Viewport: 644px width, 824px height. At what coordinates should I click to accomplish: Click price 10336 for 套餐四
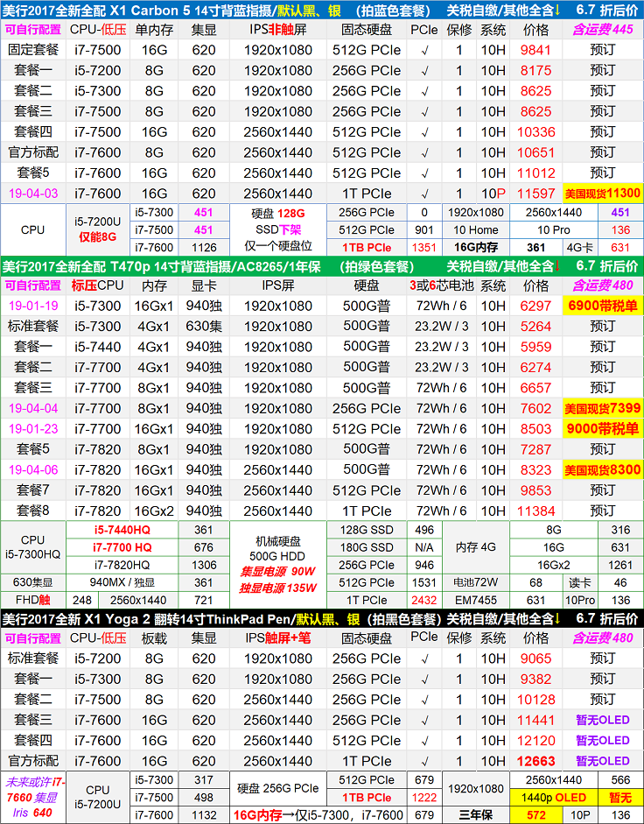coord(535,132)
